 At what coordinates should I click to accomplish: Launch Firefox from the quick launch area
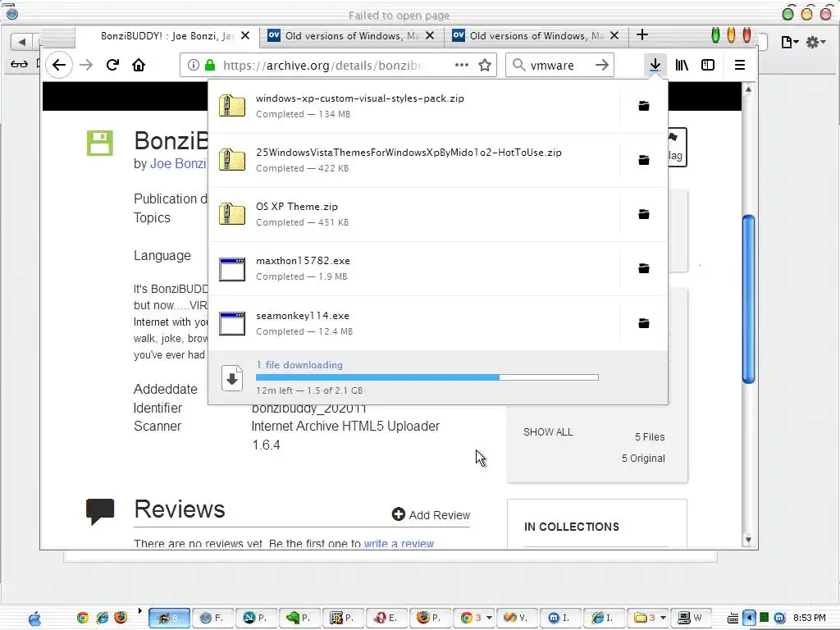(x=121, y=618)
